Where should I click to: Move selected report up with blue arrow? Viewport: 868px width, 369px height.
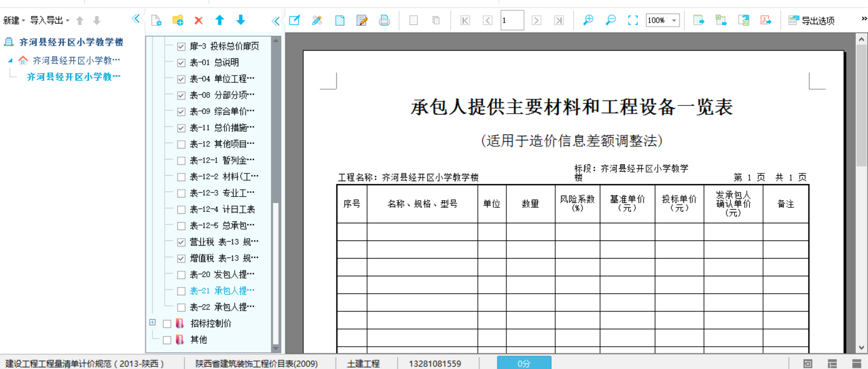(x=220, y=20)
